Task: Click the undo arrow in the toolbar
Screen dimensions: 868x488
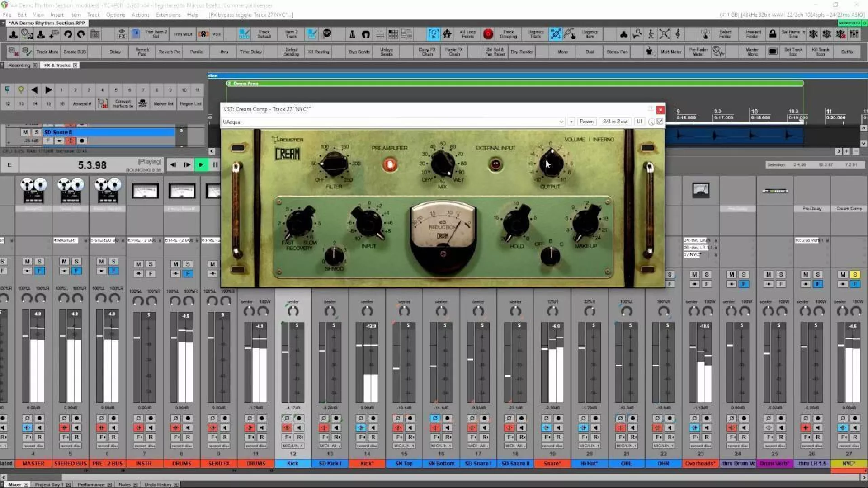Action: coord(68,34)
